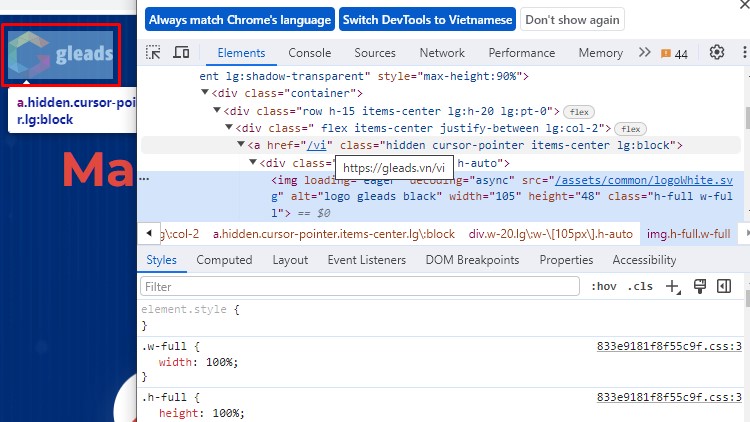The height and width of the screenshot is (422, 750).
Task: Toggle the device toolbar icon
Action: click(x=181, y=52)
